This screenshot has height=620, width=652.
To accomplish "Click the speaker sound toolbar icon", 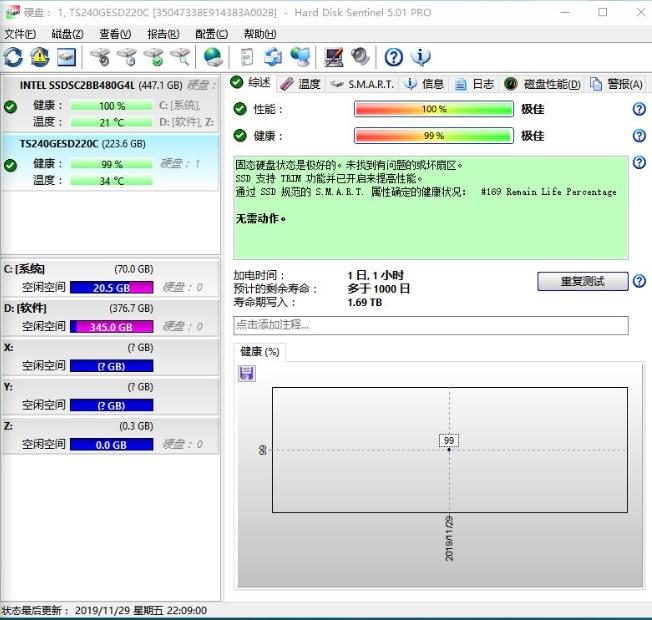I will [360, 57].
